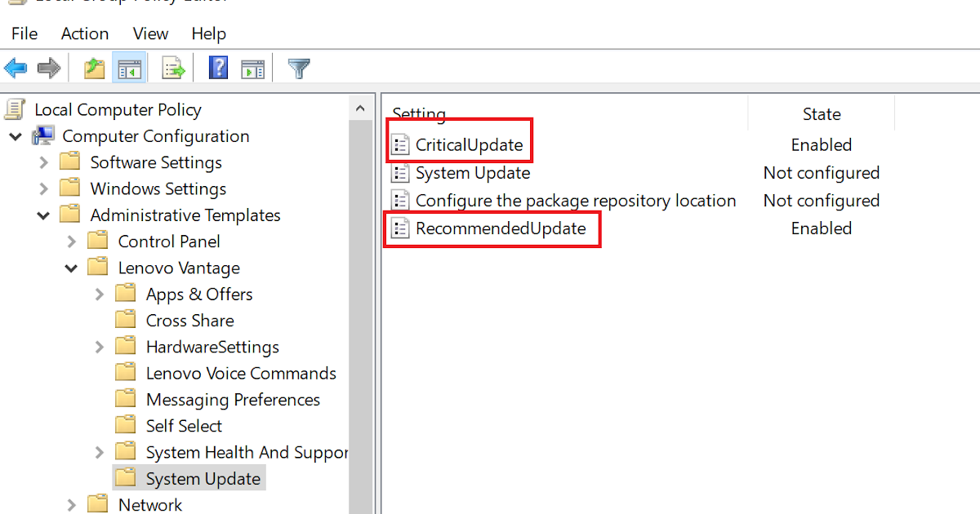This screenshot has width=980, height=514.
Task: Select Self Select in the tree
Action: [x=184, y=425]
